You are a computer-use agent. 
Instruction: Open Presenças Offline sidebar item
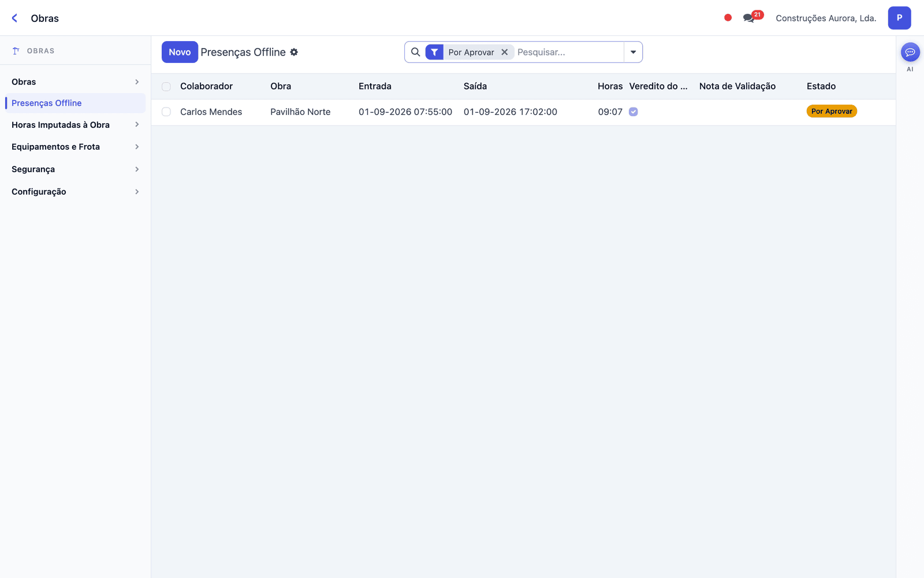click(75, 103)
